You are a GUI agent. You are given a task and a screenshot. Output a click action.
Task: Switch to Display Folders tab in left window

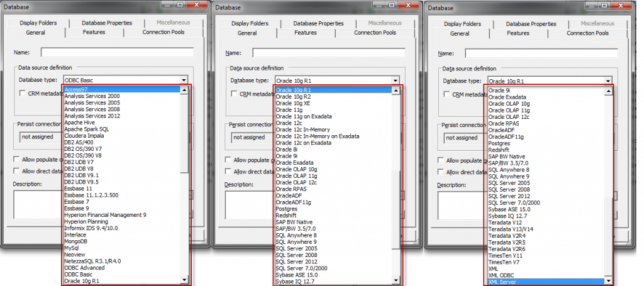(38, 23)
